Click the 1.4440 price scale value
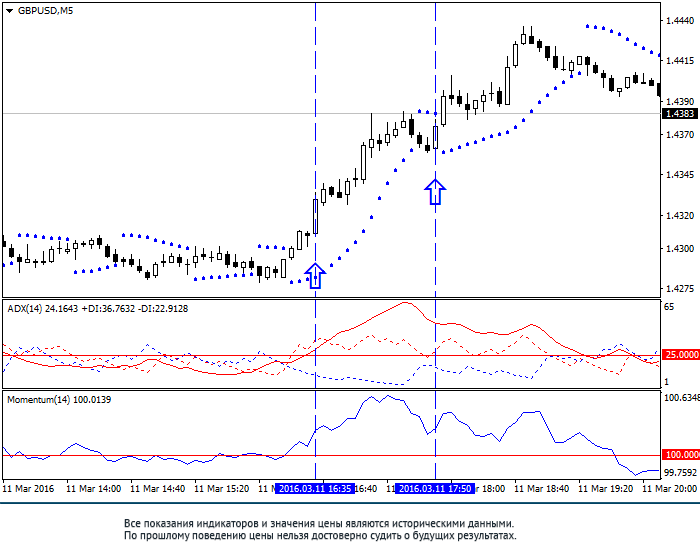 (680, 21)
